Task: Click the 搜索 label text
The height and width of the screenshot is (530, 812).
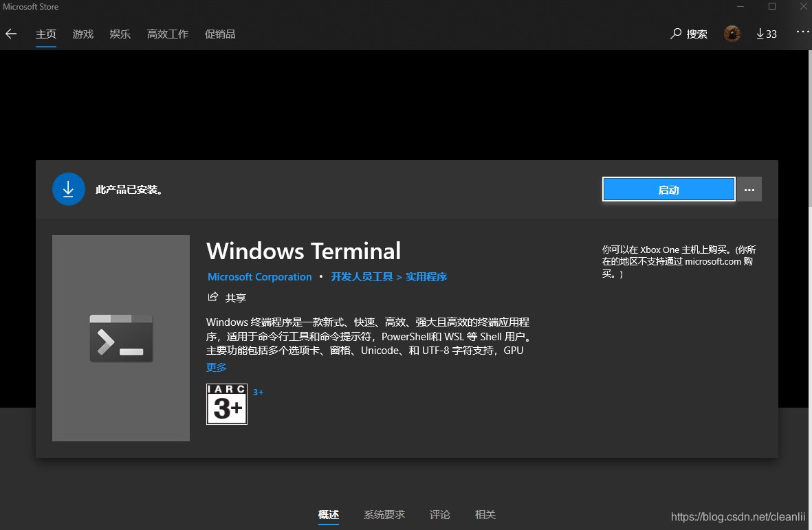Action: [x=696, y=34]
